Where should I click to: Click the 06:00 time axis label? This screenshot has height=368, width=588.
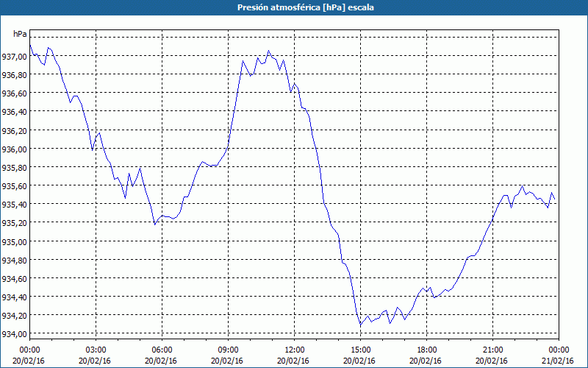point(162,350)
